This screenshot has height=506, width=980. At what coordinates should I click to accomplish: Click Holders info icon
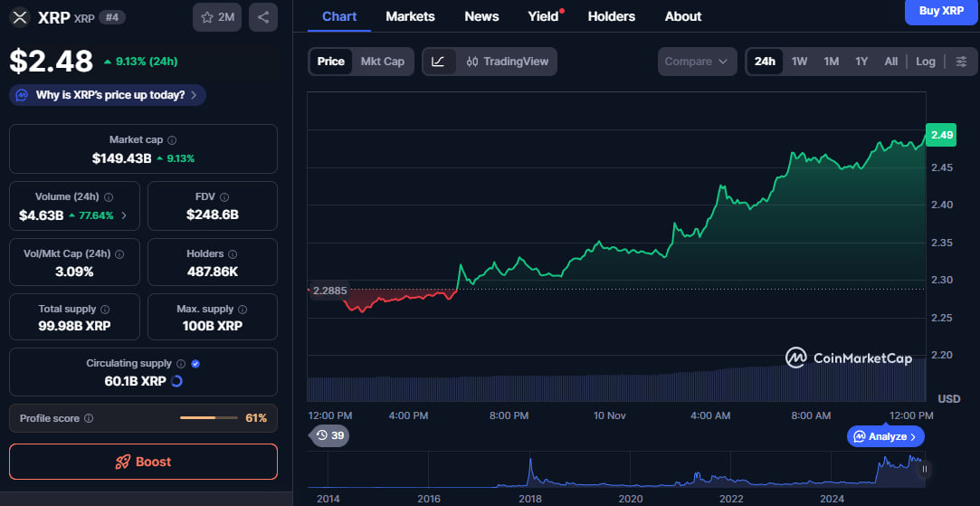click(x=233, y=254)
